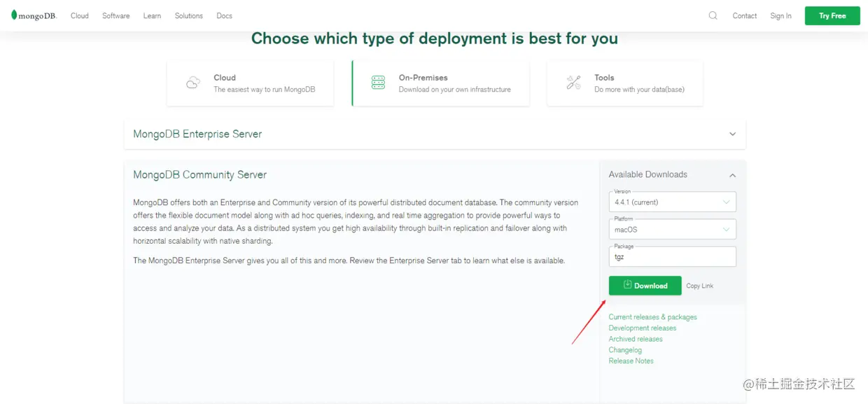
Task: Click the MongoDB Enterprise Server heading text
Action: tap(197, 134)
